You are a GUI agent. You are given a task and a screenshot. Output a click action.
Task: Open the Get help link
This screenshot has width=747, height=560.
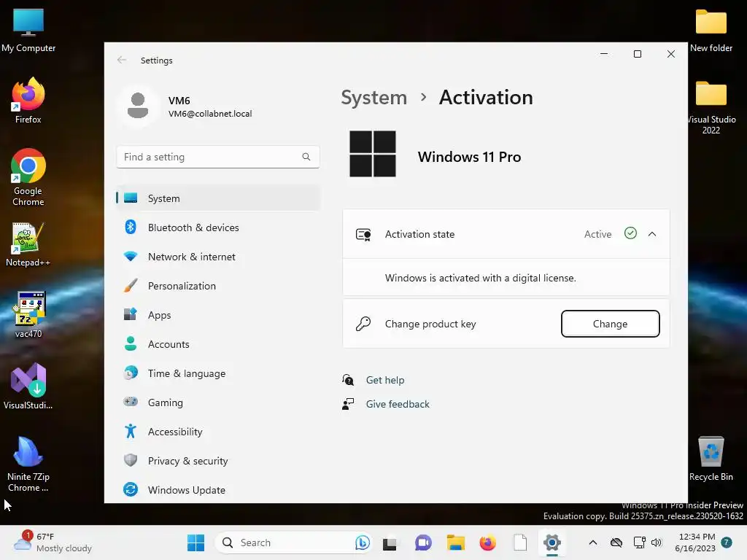point(385,380)
